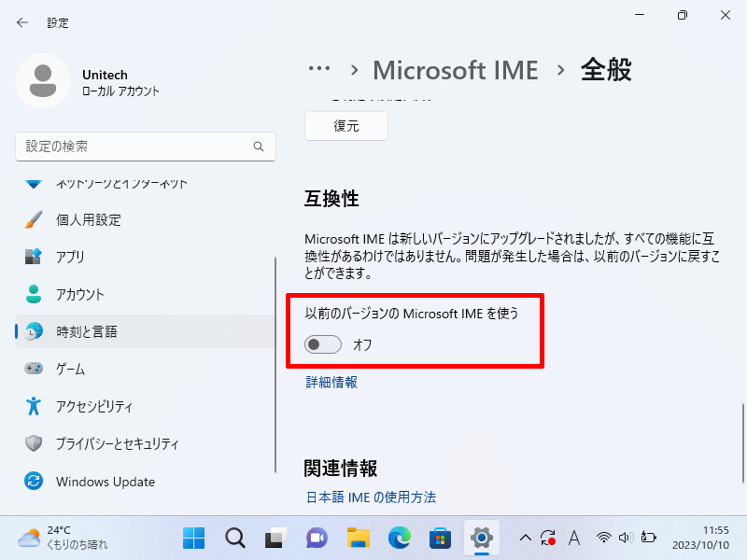The image size is (747, 560).
Task: Show hidden tray icons chevron
Action: [526, 539]
